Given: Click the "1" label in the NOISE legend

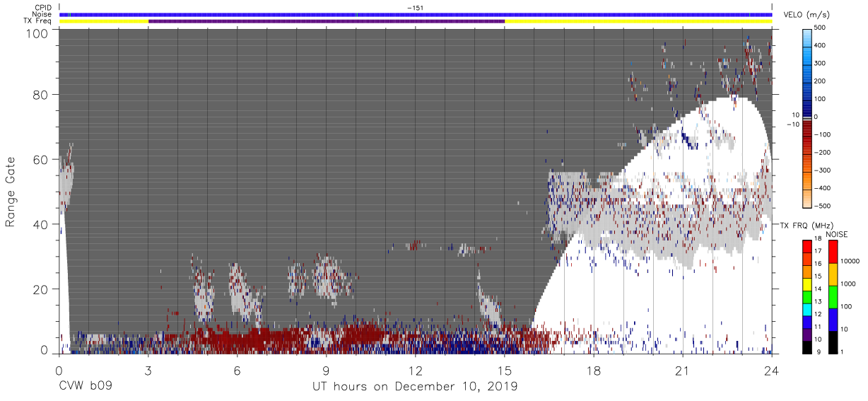Looking at the screenshot, I should (843, 351).
